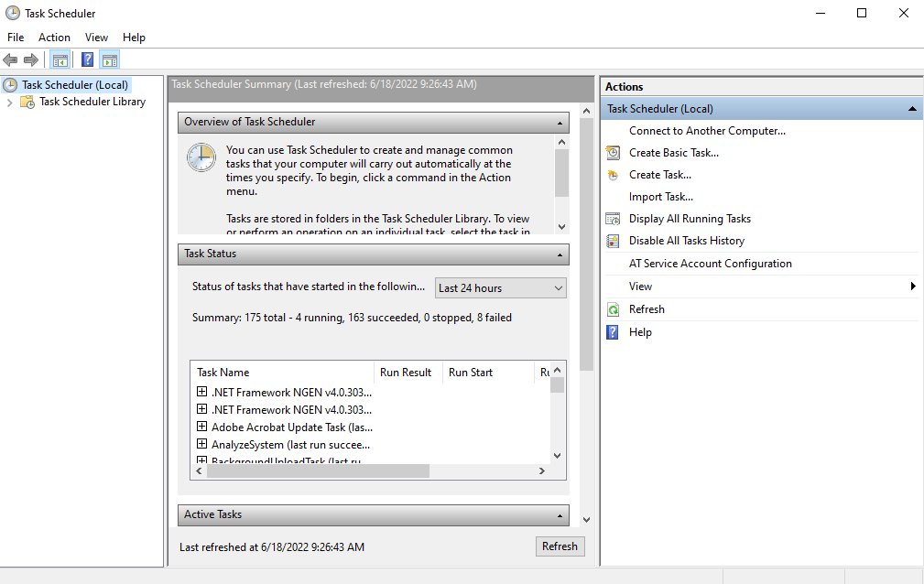Click main summary pane scroll up arrow
Image resolution: width=924 pixels, height=584 pixels.
586,111
